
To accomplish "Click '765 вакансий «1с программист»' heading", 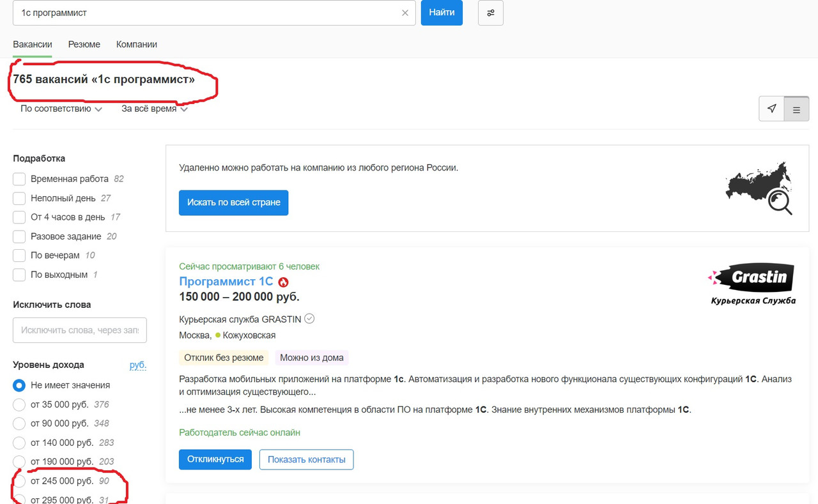I will 104,79.
